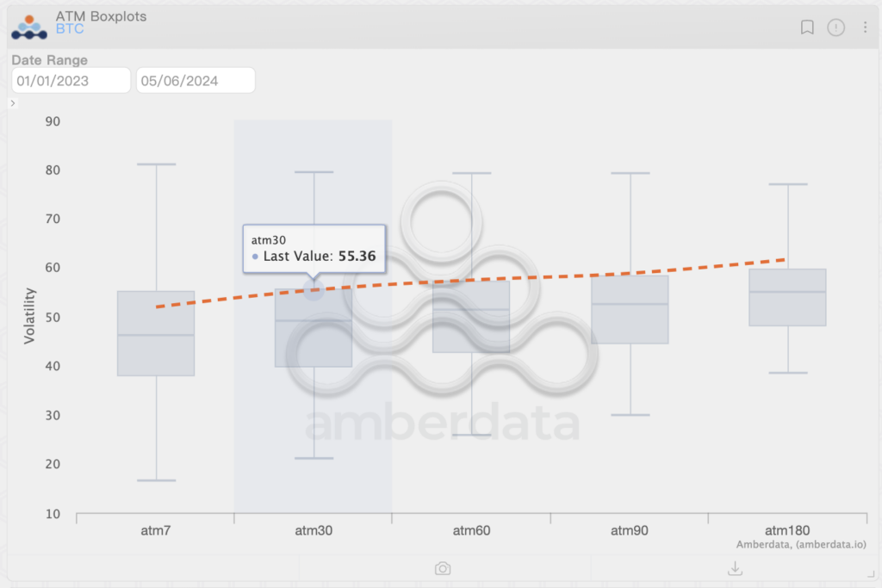Click the Amberdata logo icon
Screen dimensions: 882x588
29,27
